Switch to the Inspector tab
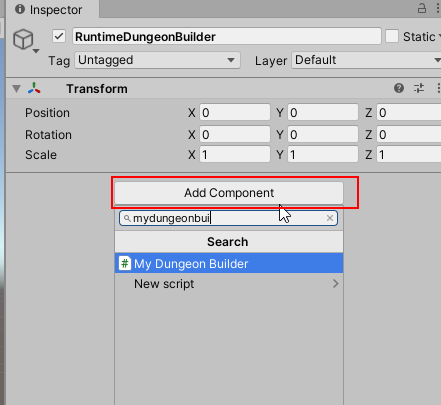The image size is (441, 405). [x=52, y=10]
